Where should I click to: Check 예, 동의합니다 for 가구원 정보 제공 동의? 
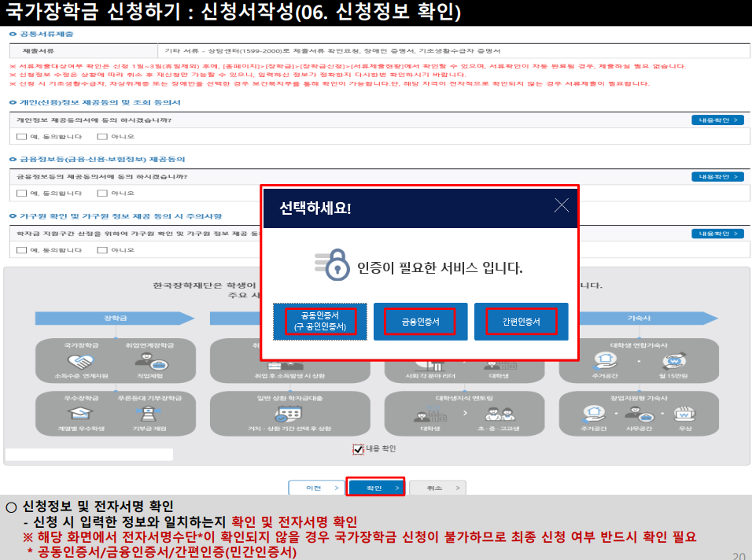point(21,250)
